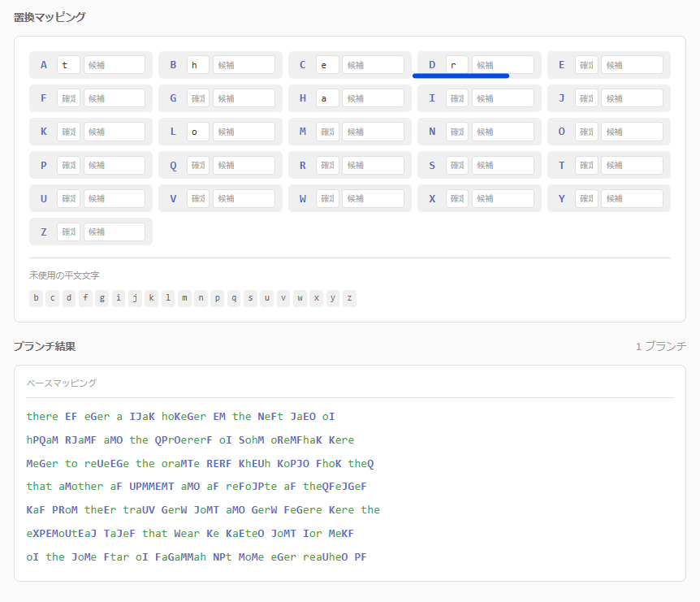Click the candidate field for cipher letter Y
The height and width of the screenshot is (602, 700).
632,198
